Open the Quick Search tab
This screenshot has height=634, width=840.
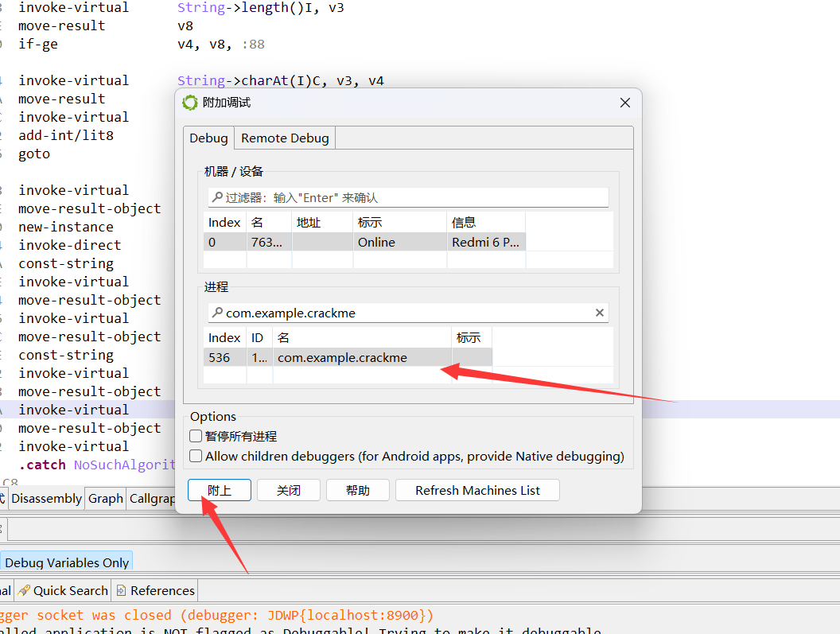pos(64,590)
